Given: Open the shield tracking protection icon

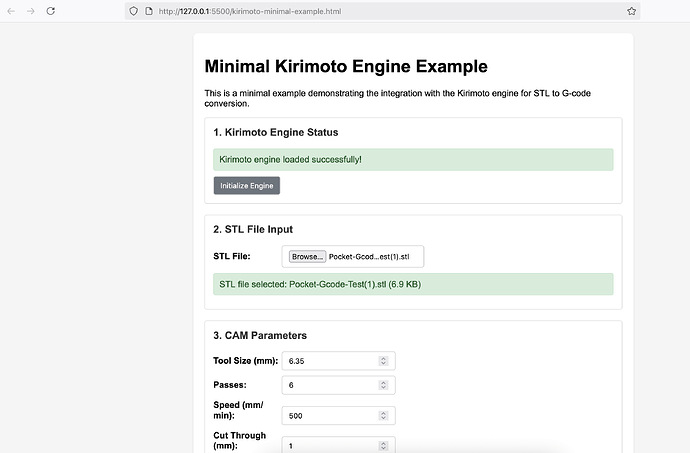Looking at the screenshot, I should (x=133, y=11).
